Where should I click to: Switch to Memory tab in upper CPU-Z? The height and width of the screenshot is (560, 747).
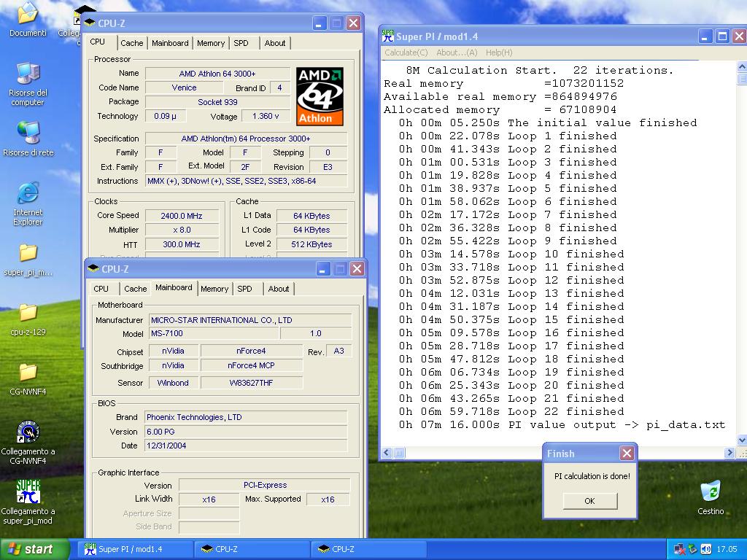point(211,43)
